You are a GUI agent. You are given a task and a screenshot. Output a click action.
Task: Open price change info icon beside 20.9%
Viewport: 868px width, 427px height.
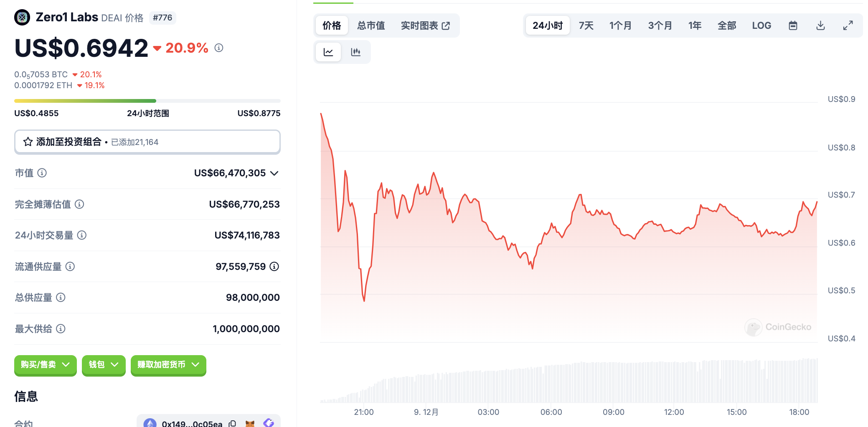219,48
